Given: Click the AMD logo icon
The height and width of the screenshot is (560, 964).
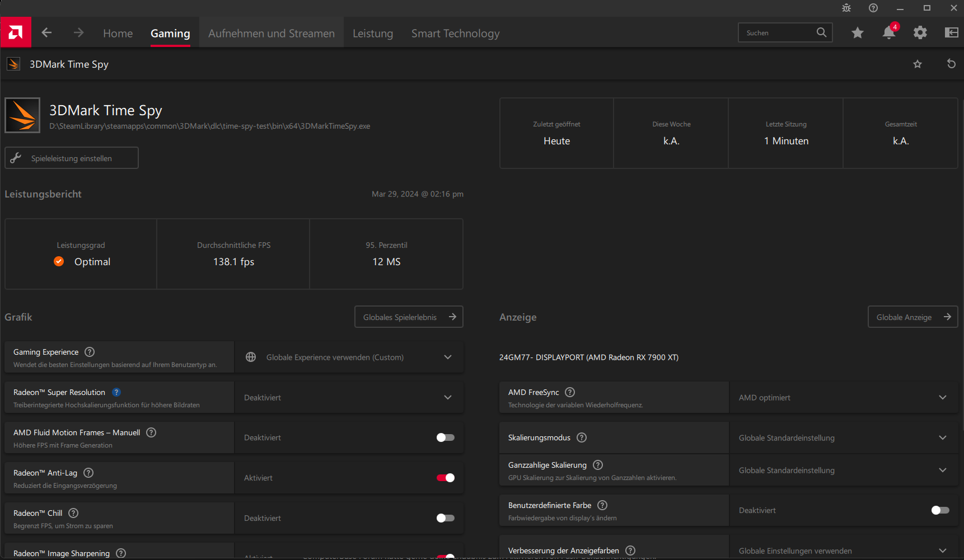Looking at the screenshot, I should (x=16, y=32).
